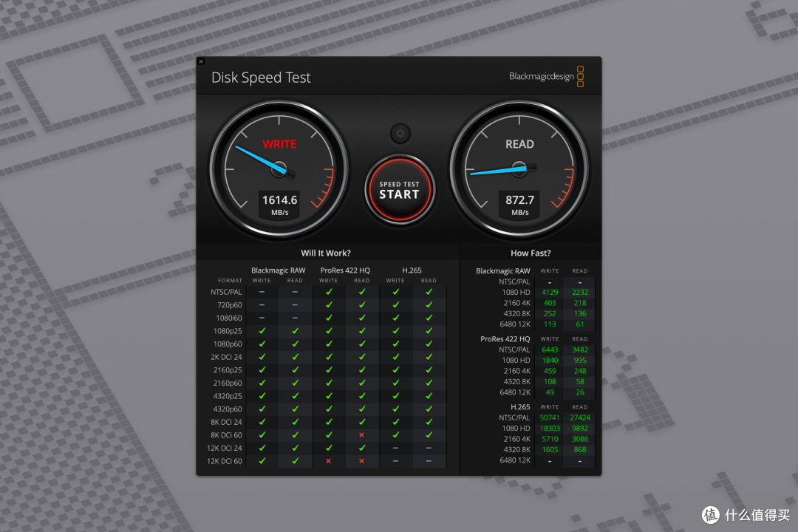Click the ProRes 422 HQ column header in Will It Work
798x532 pixels.
(345, 270)
